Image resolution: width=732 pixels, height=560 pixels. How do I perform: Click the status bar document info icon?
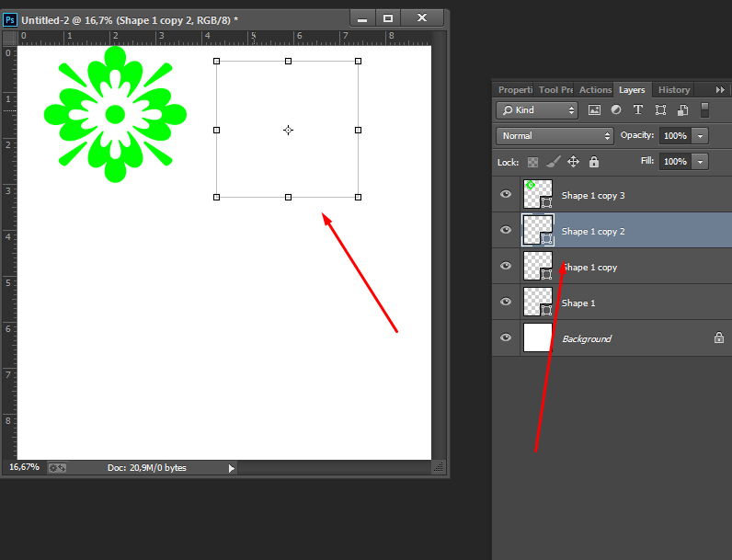57,468
